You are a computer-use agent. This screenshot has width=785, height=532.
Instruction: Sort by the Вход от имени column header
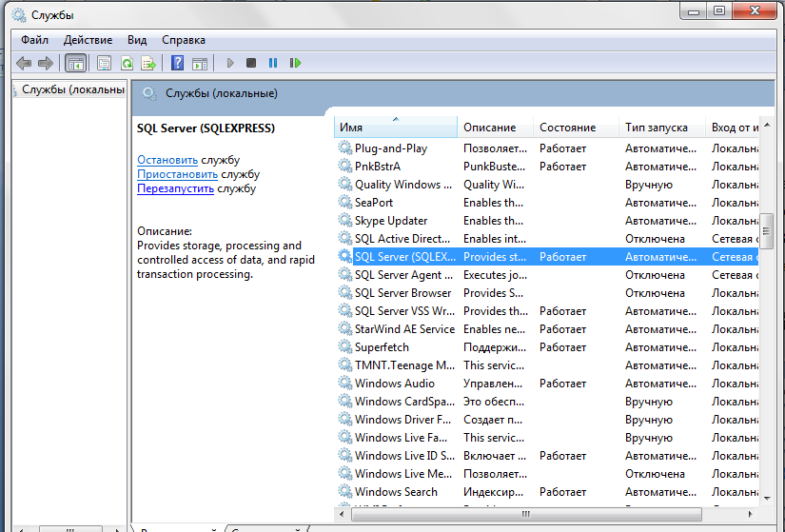733,128
